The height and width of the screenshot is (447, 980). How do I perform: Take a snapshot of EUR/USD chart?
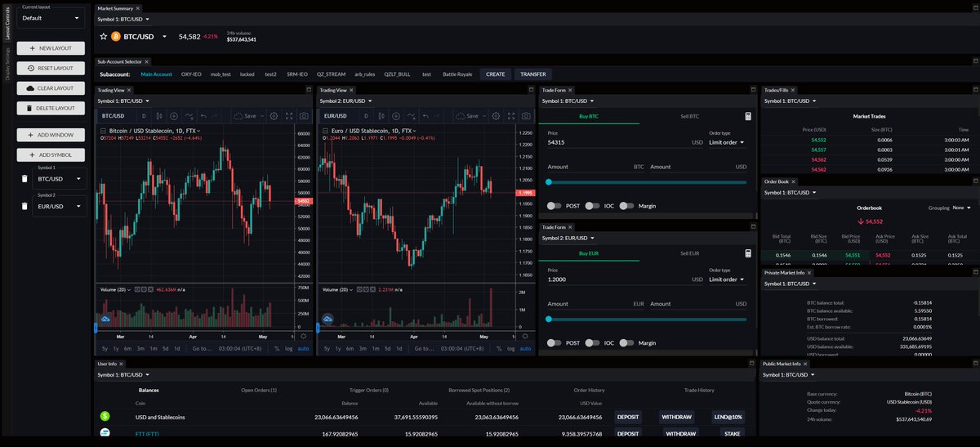coord(527,116)
